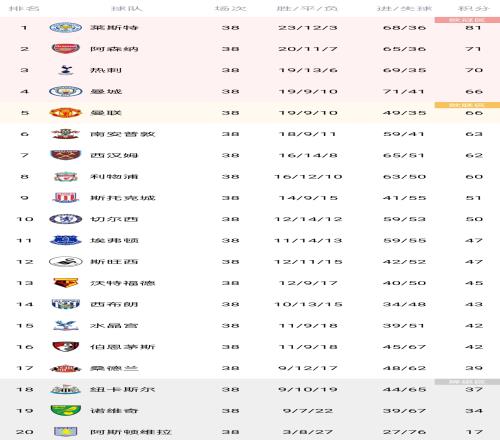Click the Manchester United crest
This screenshot has height=440, width=500.
(x=66, y=113)
